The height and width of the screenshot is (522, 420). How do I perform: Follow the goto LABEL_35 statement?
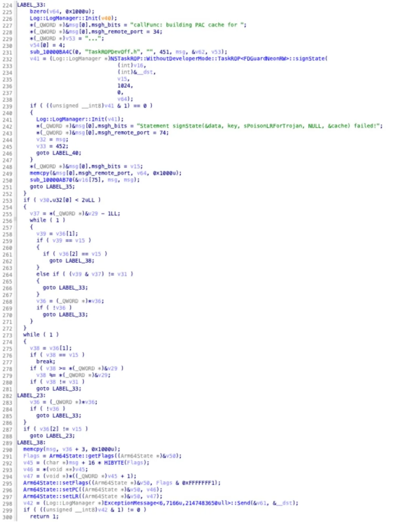click(x=52, y=187)
